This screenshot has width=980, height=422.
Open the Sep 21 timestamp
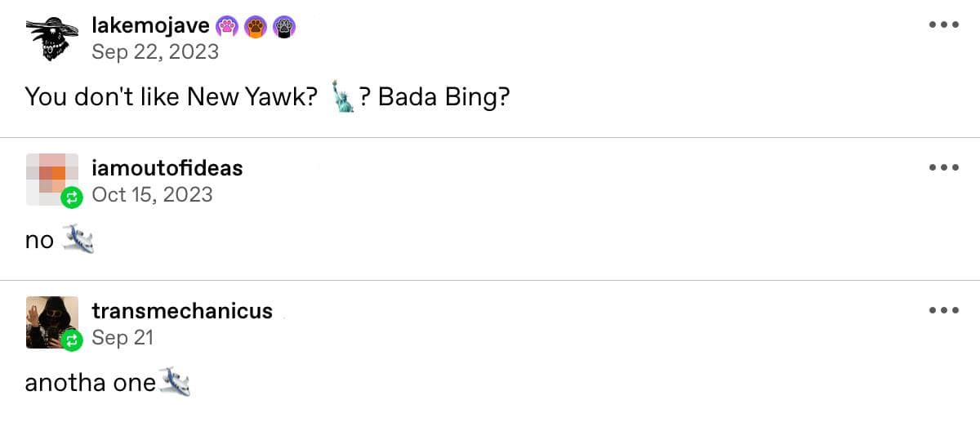[122, 337]
